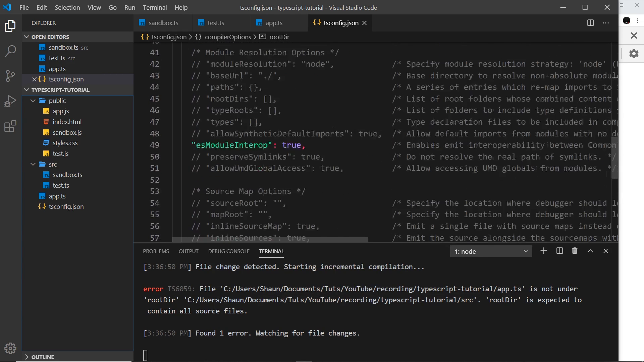The image size is (644, 362).
Task: Click the X icon in right side window
Action: (x=634, y=36)
